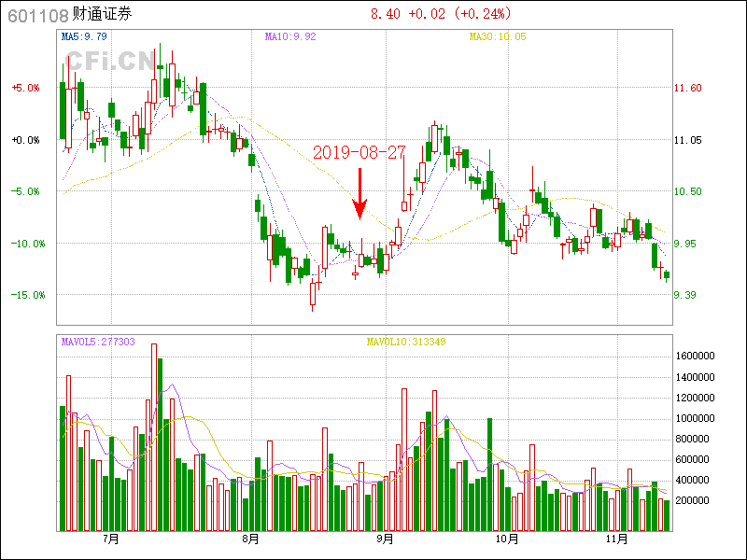Click the CFi.CN watermark logo
747x560 pixels.
[x=109, y=62]
